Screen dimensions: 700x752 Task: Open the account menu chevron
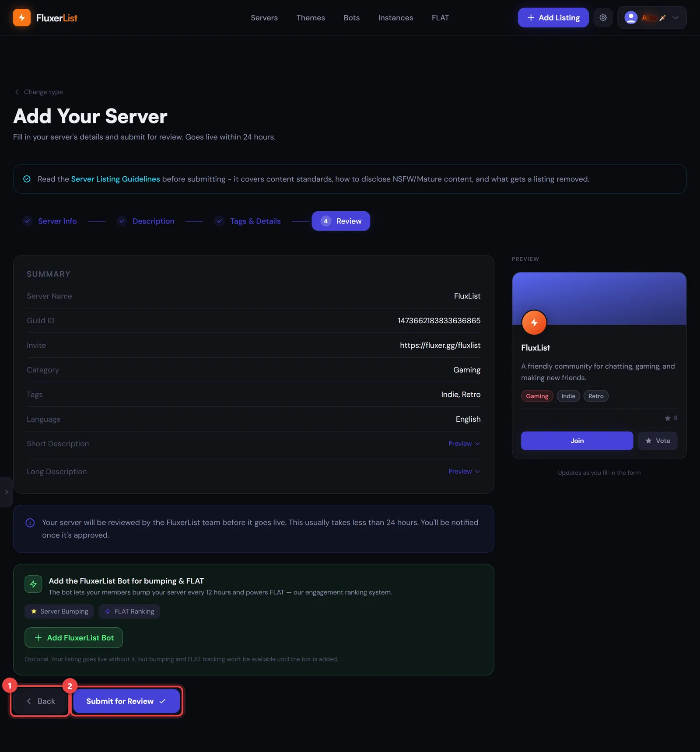(x=675, y=17)
